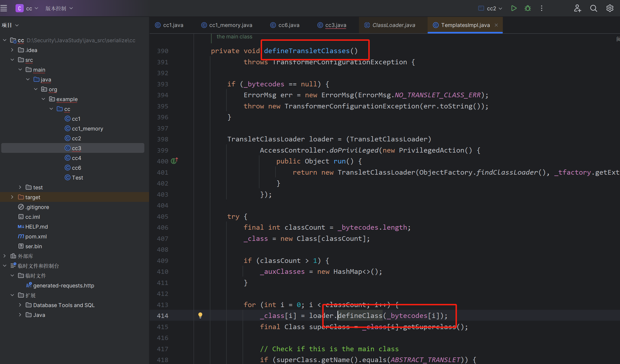The width and height of the screenshot is (620, 364).
Task: Expand the 外部库 external libraries node
Action: click(x=5, y=256)
